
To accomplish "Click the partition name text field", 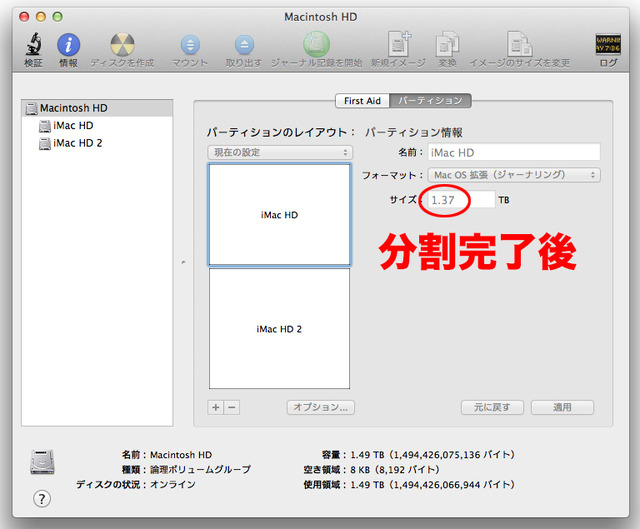I will 513,152.
